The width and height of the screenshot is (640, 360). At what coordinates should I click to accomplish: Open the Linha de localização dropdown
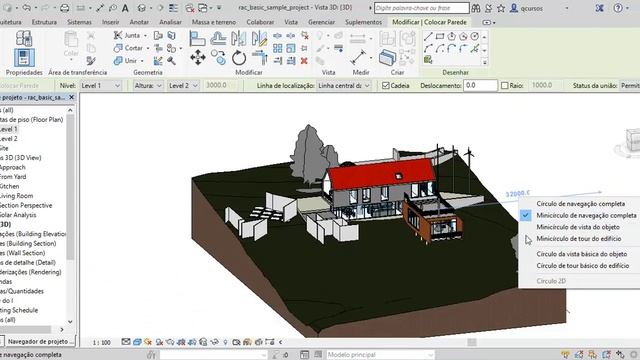click(x=344, y=86)
